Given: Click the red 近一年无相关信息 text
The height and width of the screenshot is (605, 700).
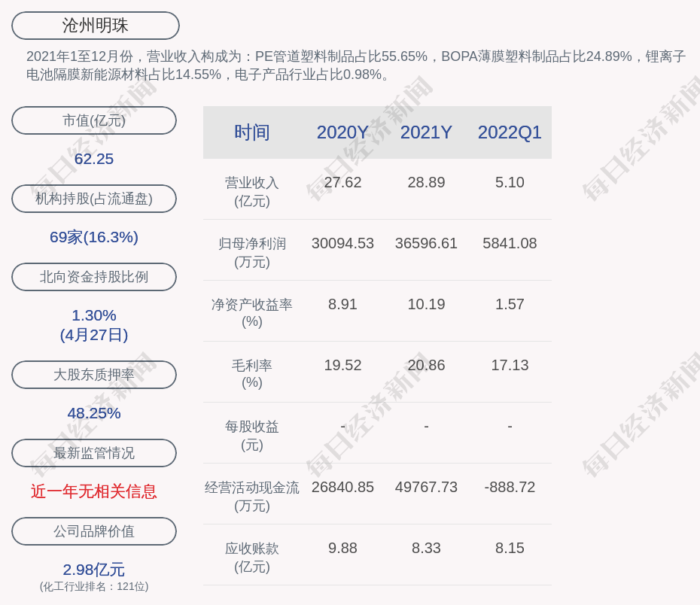Looking at the screenshot, I should pos(94,491).
